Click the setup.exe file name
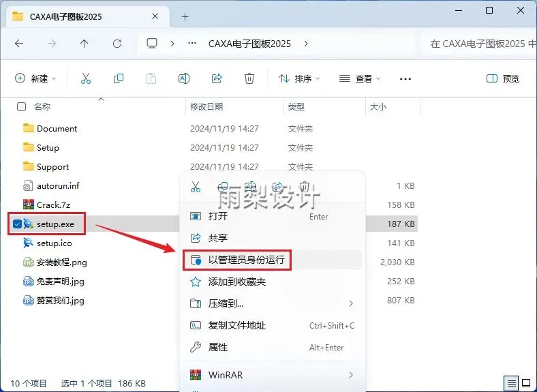Viewport: 537px width, 392px height. [55, 224]
